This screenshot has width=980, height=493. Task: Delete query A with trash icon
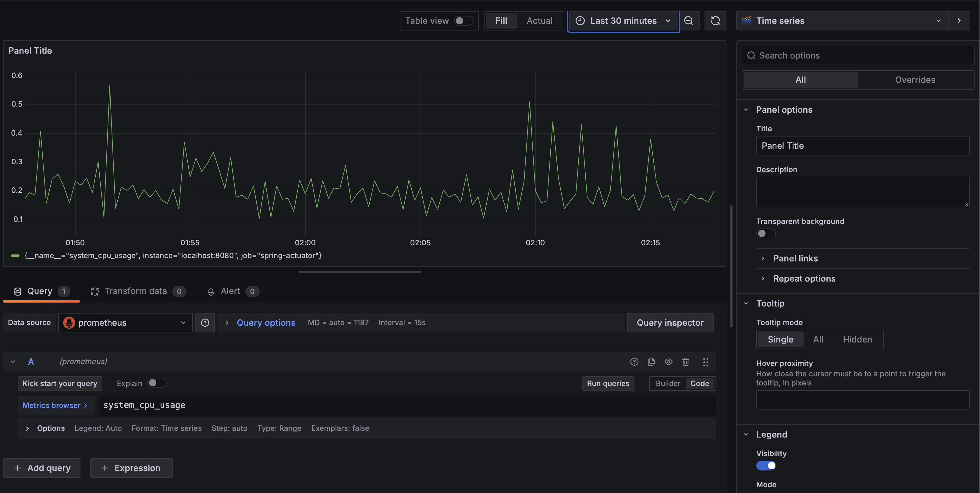click(686, 361)
